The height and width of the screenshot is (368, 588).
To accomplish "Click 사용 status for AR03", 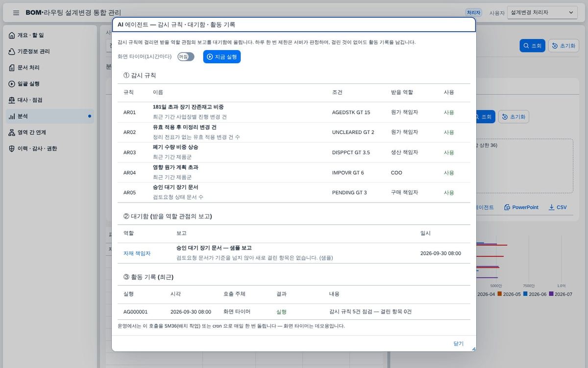I will [x=449, y=153].
